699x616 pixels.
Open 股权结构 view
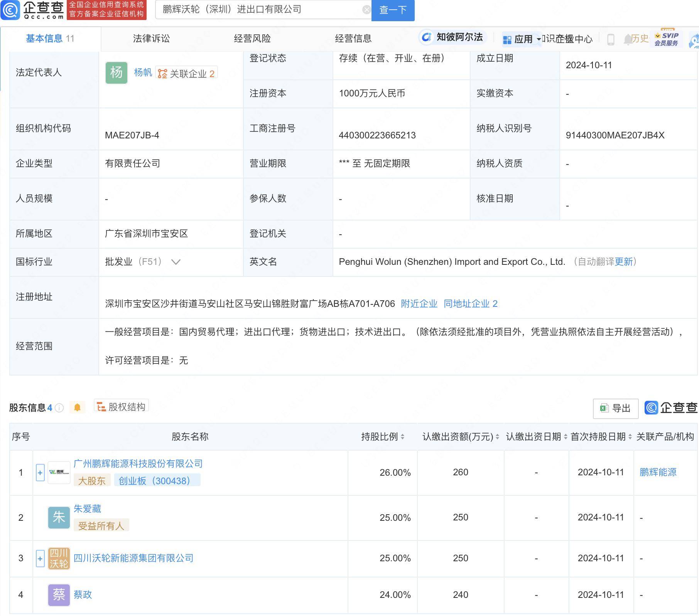(x=121, y=406)
